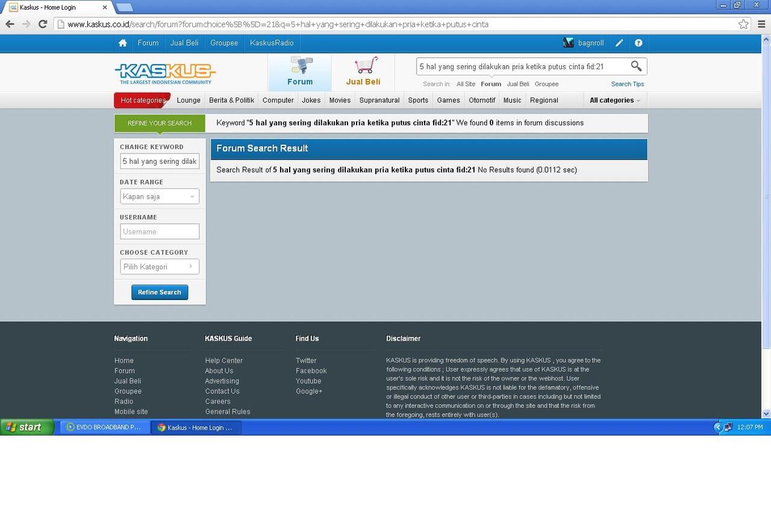Open footer Contact Us link
771x532 pixels.
click(x=222, y=391)
